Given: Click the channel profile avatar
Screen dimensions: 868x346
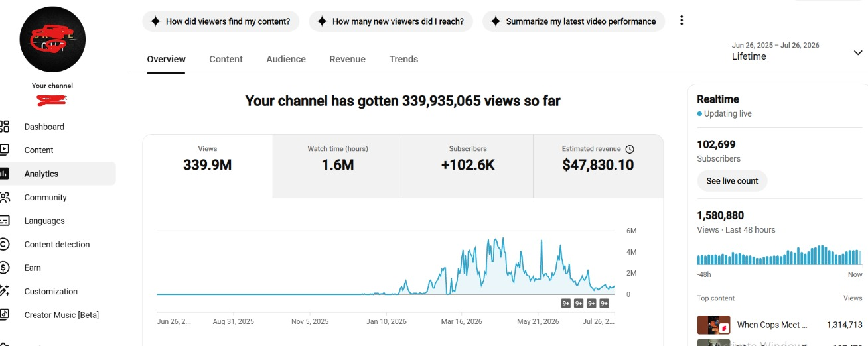Looking at the screenshot, I should tap(52, 39).
